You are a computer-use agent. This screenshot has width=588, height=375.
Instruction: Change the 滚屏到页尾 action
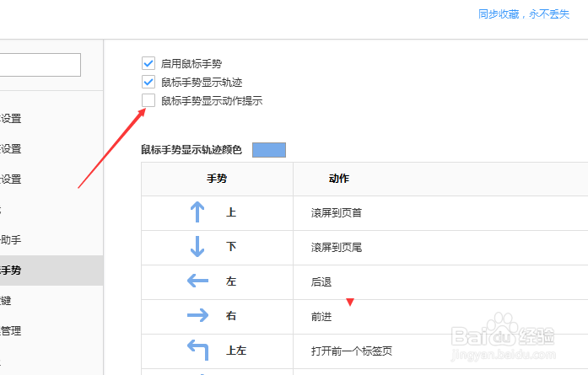click(336, 247)
